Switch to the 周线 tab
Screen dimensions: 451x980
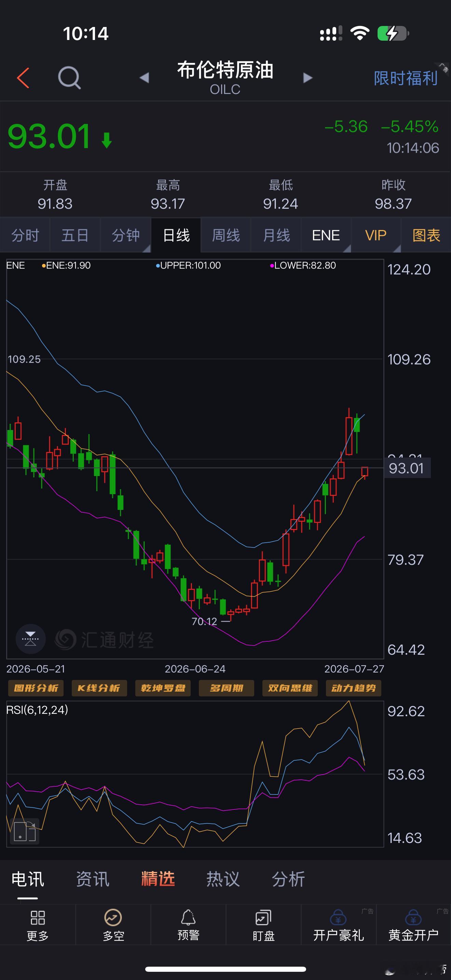226,235
